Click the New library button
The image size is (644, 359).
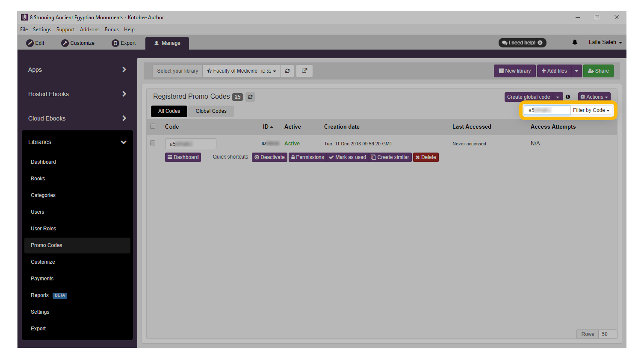[515, 71]
